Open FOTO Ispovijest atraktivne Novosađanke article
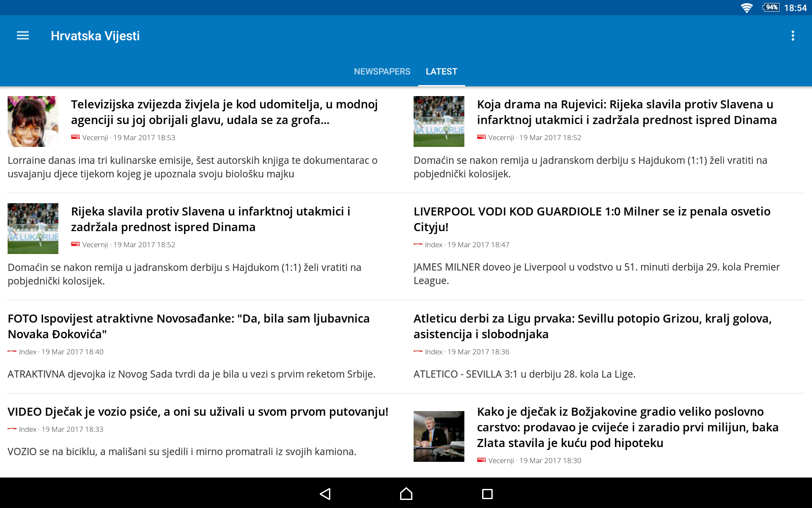 tap(189, 326)
